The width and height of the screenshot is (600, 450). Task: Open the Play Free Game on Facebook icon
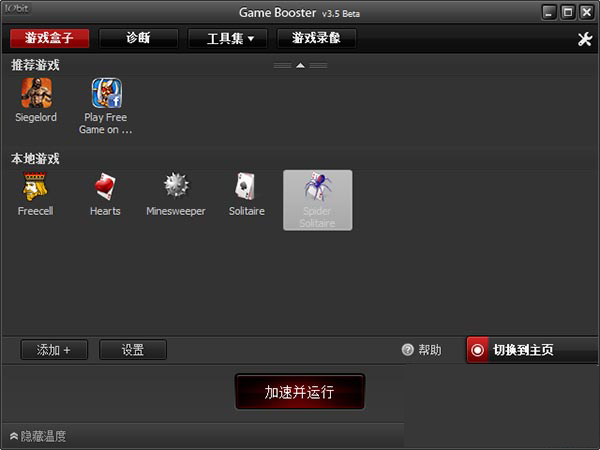coord(107,93)
